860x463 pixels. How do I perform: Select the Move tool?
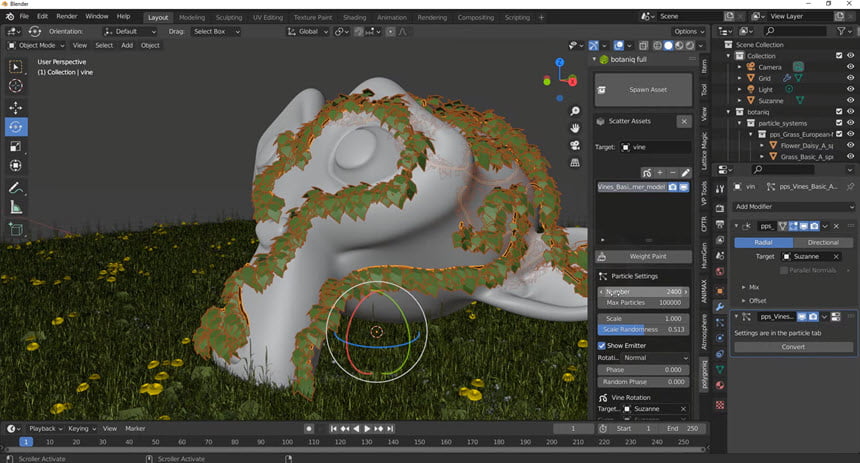(x=16, y=107)
